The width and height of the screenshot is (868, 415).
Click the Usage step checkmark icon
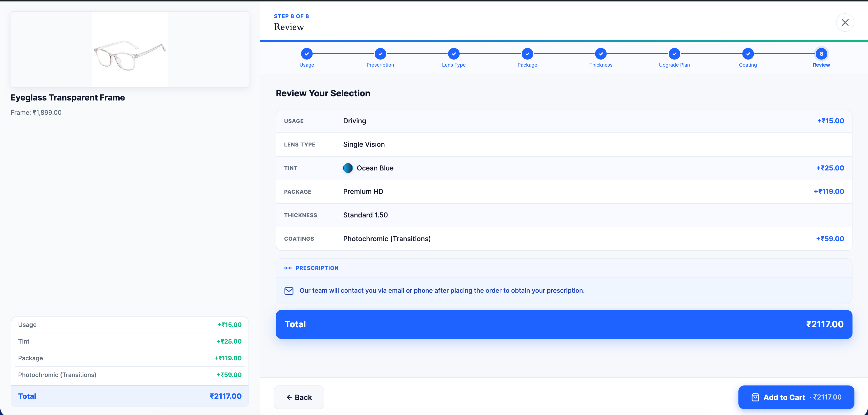coord(307,54)
